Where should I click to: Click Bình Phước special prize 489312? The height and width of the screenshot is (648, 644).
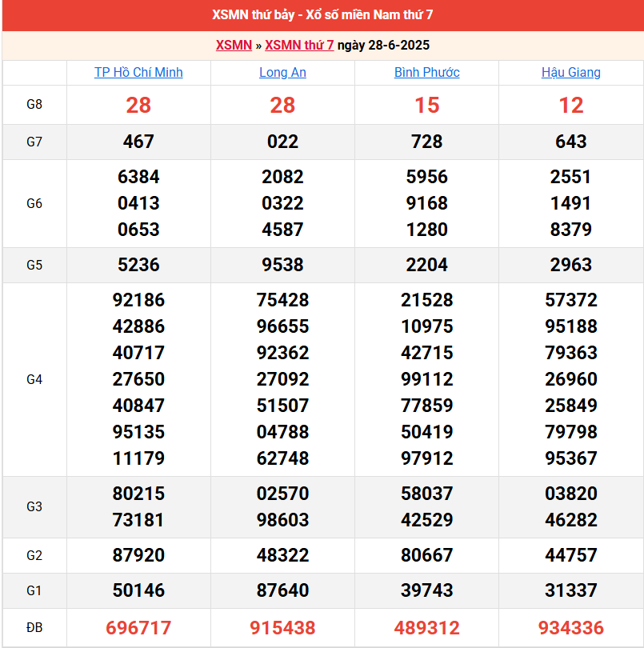(x=426, y=628)
